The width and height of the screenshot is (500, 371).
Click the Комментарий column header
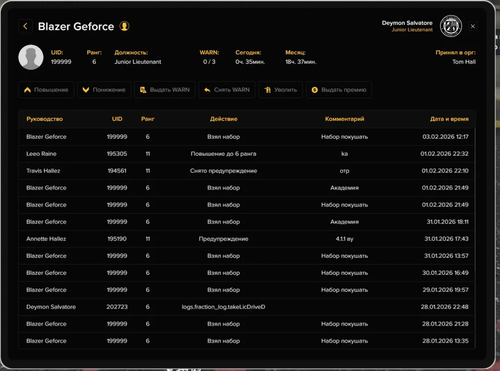point(345,119)
